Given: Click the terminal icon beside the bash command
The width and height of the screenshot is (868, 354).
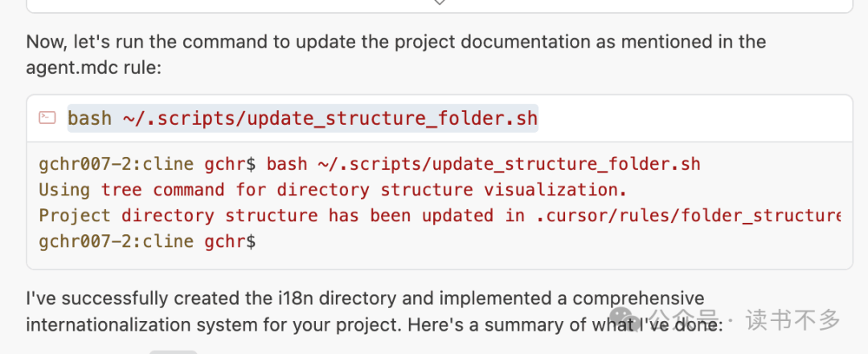Looking at the screenshot, I should pos(47,118).
